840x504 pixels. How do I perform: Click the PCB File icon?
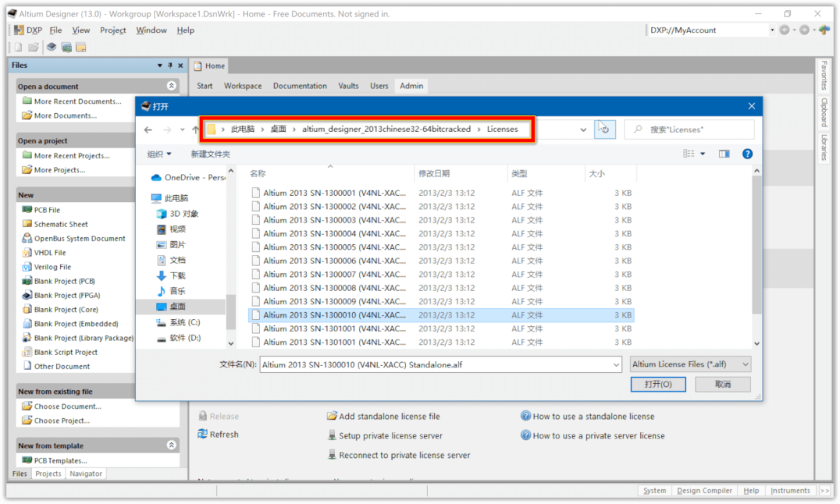coord(27,210)
